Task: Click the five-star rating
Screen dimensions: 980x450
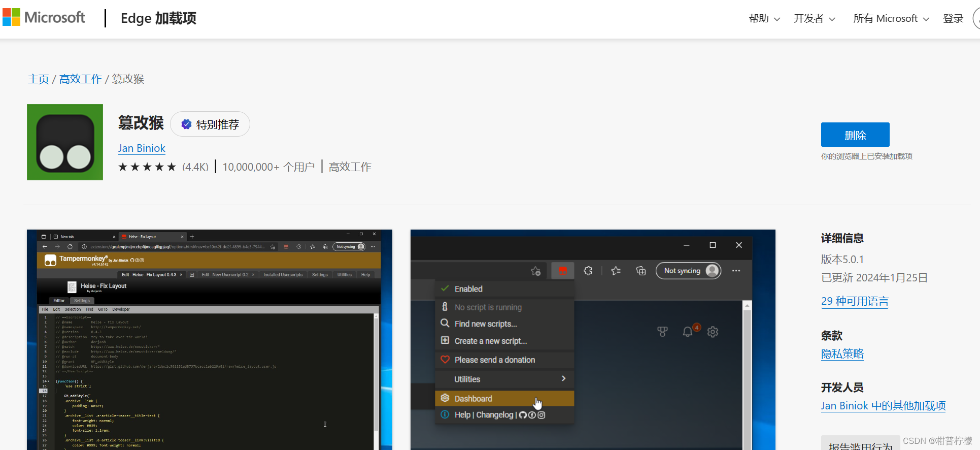Action: (x=147, y=167)
